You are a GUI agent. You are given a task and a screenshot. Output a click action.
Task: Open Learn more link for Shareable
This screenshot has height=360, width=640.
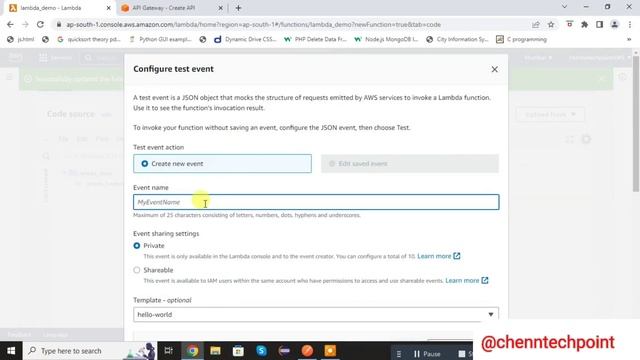[x=467, y=280]
